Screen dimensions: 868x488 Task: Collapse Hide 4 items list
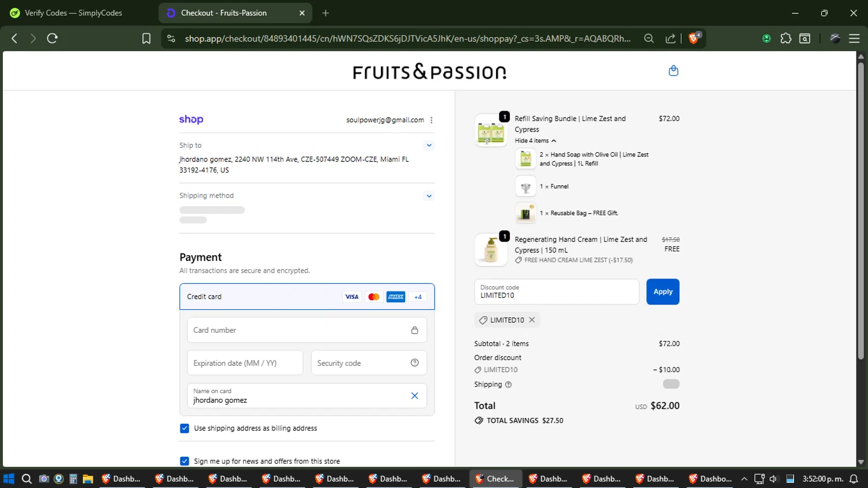click(535, 141)
